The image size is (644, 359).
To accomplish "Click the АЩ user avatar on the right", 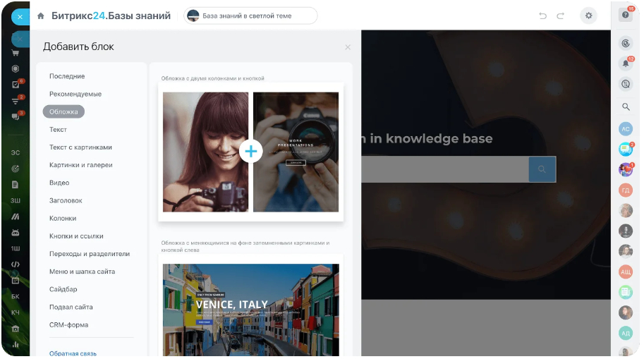I will [x=626, y=272].
